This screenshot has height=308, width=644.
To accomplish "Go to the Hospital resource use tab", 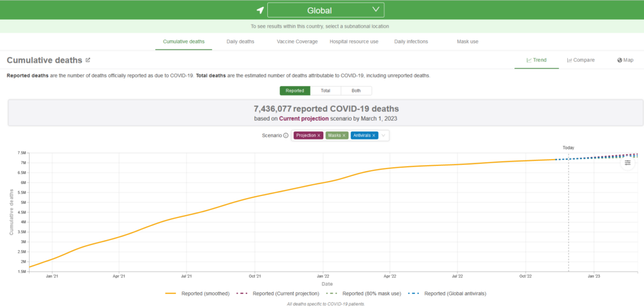I will coord(354,41).
